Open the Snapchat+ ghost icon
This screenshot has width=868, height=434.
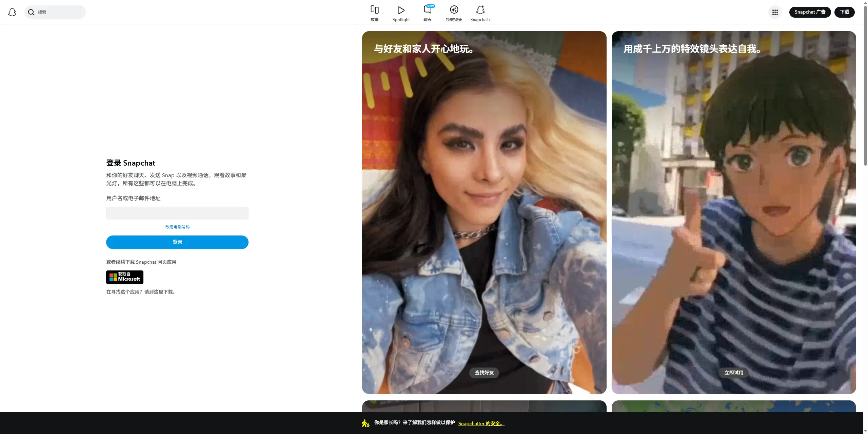click(480, 10)
